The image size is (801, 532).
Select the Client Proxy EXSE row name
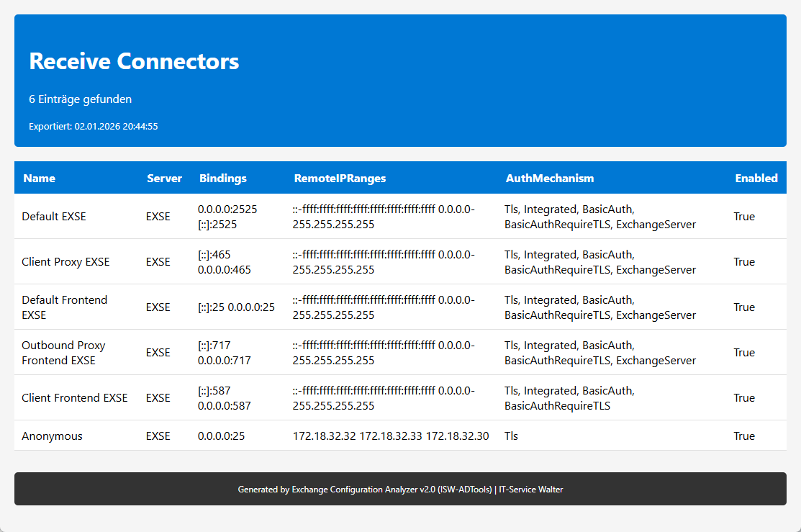point(65,262)
